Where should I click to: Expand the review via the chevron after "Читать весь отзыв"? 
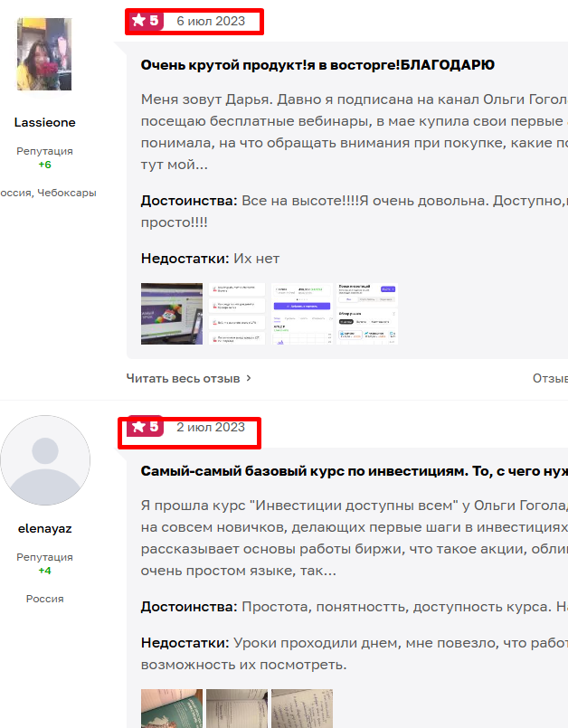[x=249, y=378]
